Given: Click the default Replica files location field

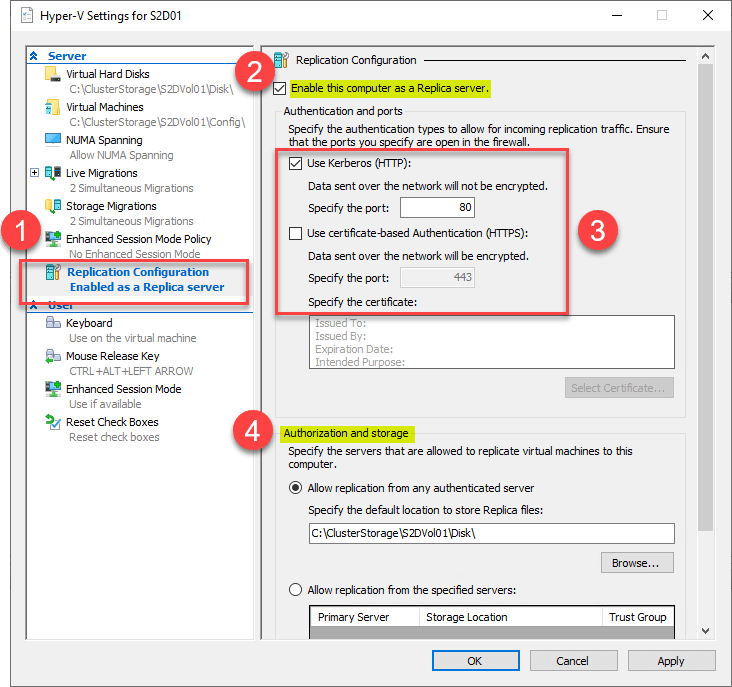Looking at the screenshot, I should (x=492, y=533).
